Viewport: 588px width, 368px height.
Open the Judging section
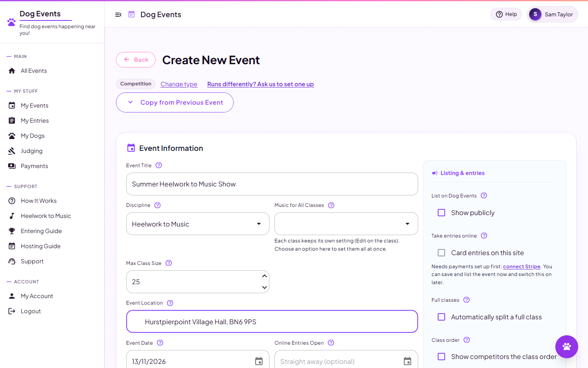[31, 151]
